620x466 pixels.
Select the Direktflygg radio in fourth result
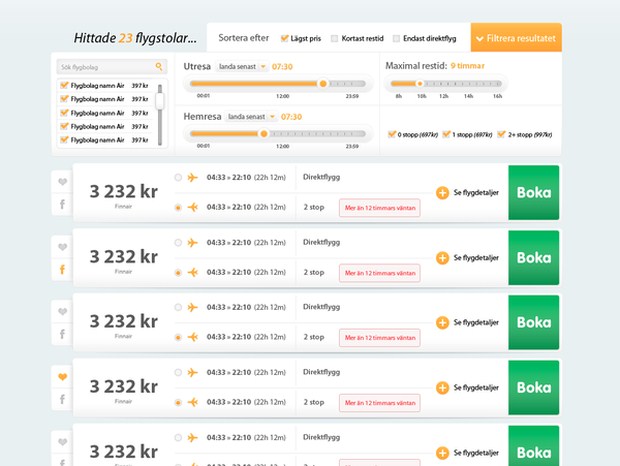(178, 372)
